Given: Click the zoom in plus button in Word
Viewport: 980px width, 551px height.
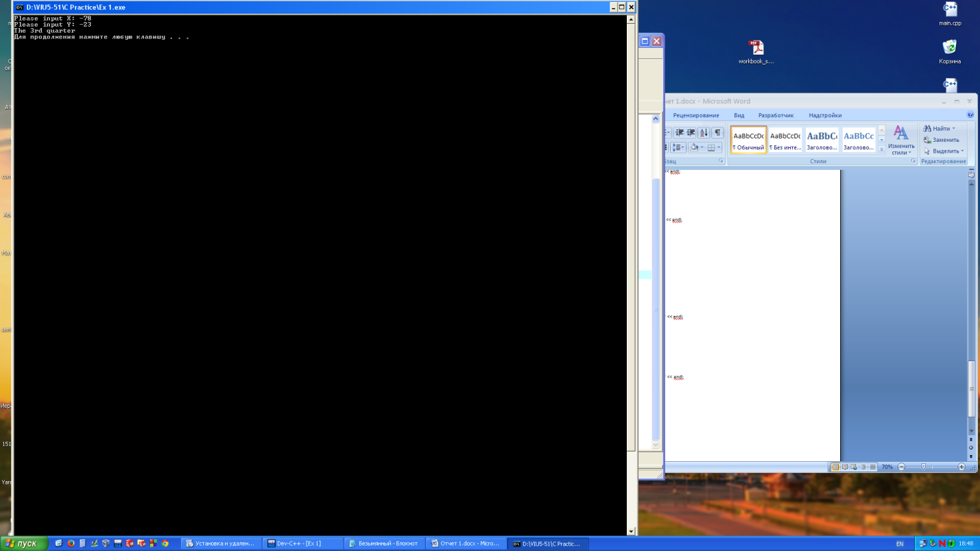Looking at the screenshot, I should point(961,467).
